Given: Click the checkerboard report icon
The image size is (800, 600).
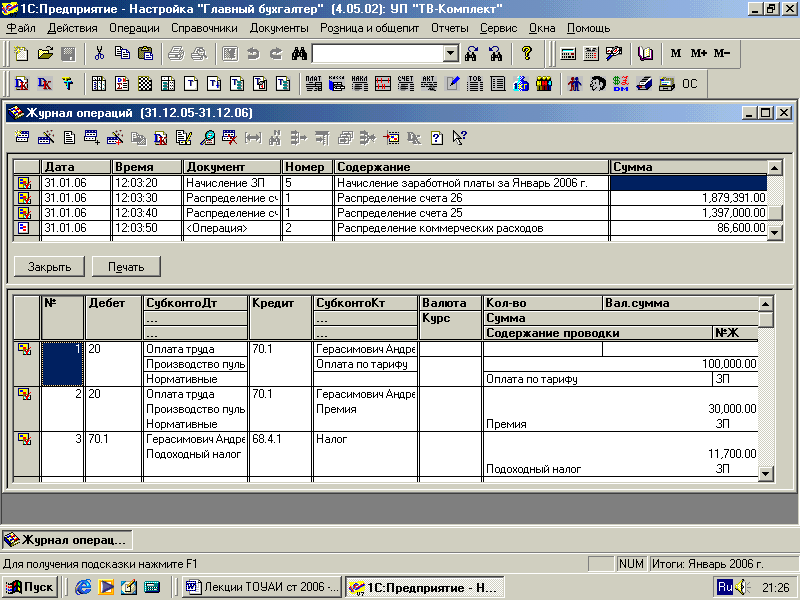Looking at the screenshot, I should (x=145, y=84).
